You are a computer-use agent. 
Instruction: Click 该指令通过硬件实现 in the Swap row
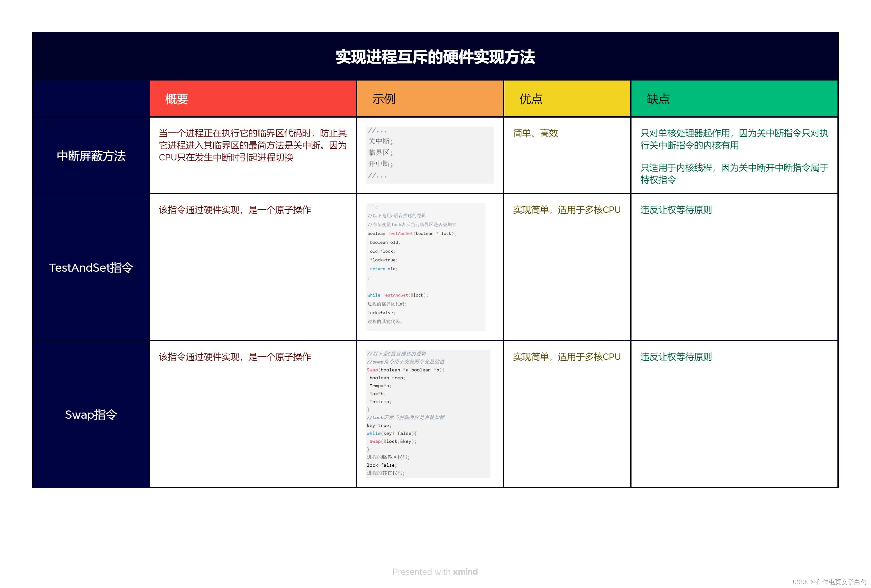[235, 357]
